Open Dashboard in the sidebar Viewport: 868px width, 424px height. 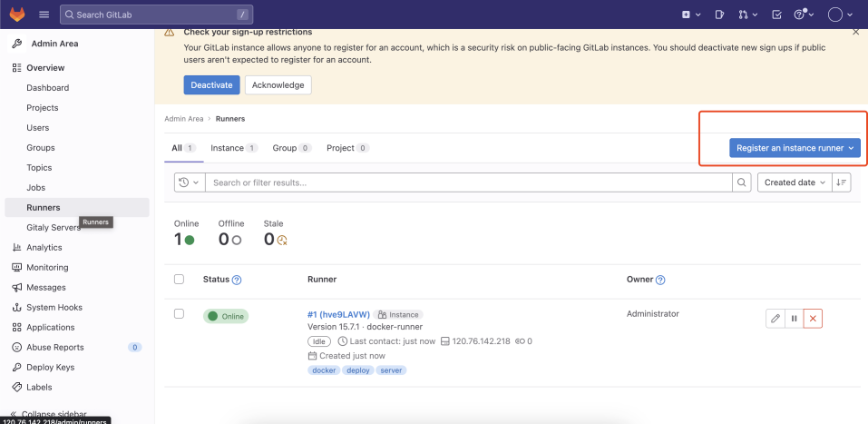pos(77,87)
